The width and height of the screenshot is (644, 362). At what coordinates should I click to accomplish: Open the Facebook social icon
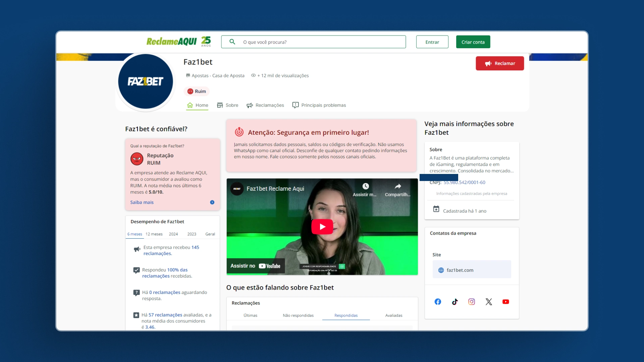[x=438, y=302]
